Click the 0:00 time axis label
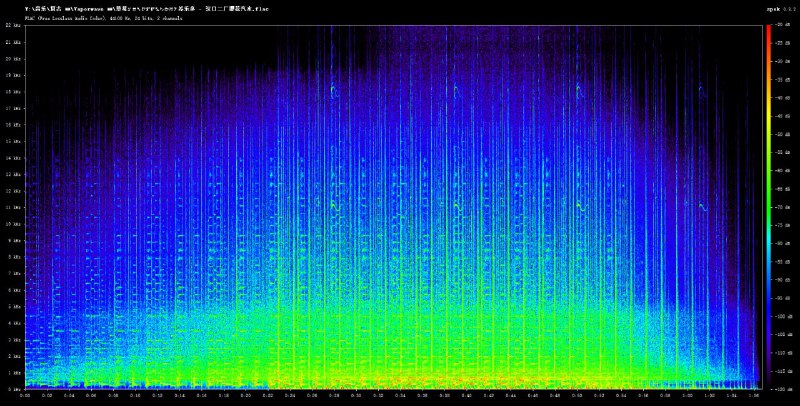 point(25,395)
